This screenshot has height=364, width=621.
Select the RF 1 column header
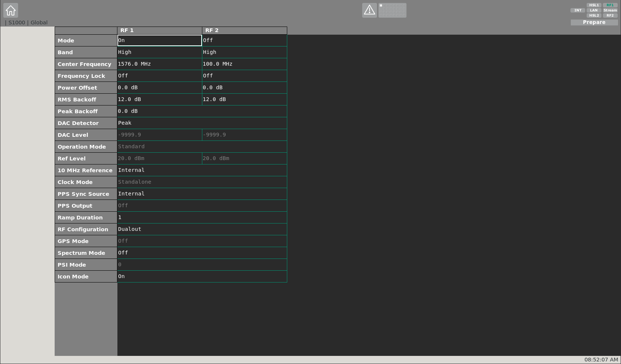159,30
